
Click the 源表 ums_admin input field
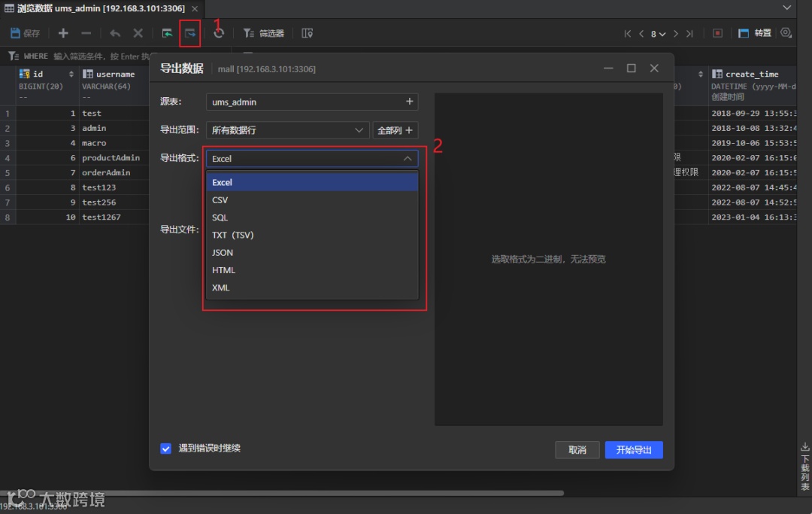coord(312,102)
